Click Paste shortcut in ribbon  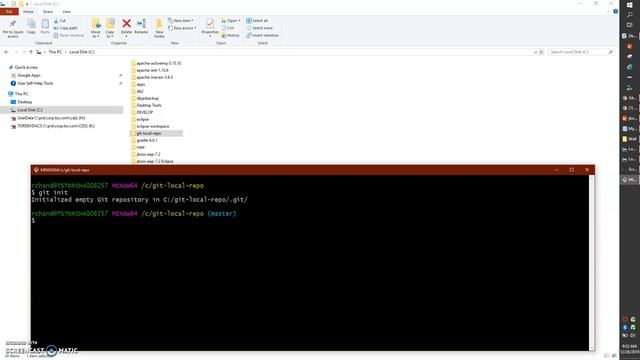(x=69, y=35)
